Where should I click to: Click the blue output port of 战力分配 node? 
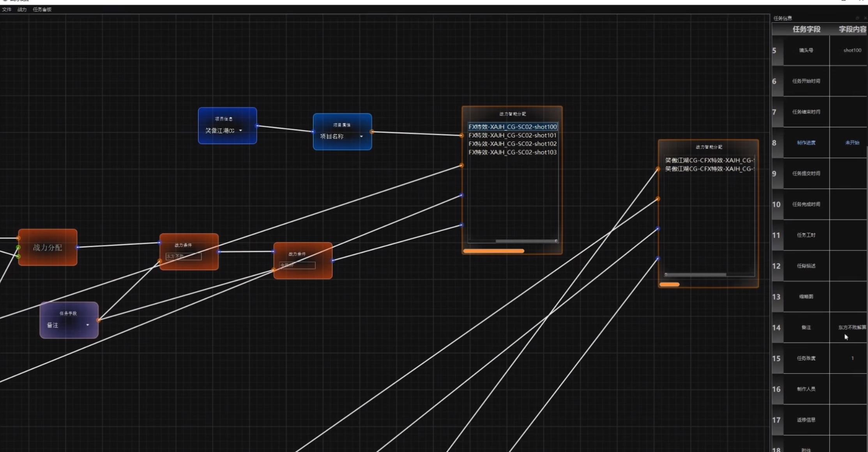(x=77, y=247)
